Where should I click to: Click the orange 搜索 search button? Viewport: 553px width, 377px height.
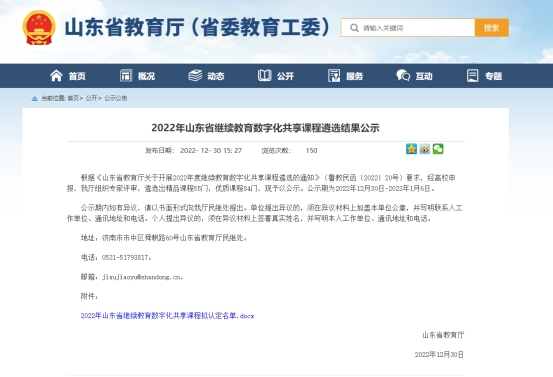tap(492, 28)
